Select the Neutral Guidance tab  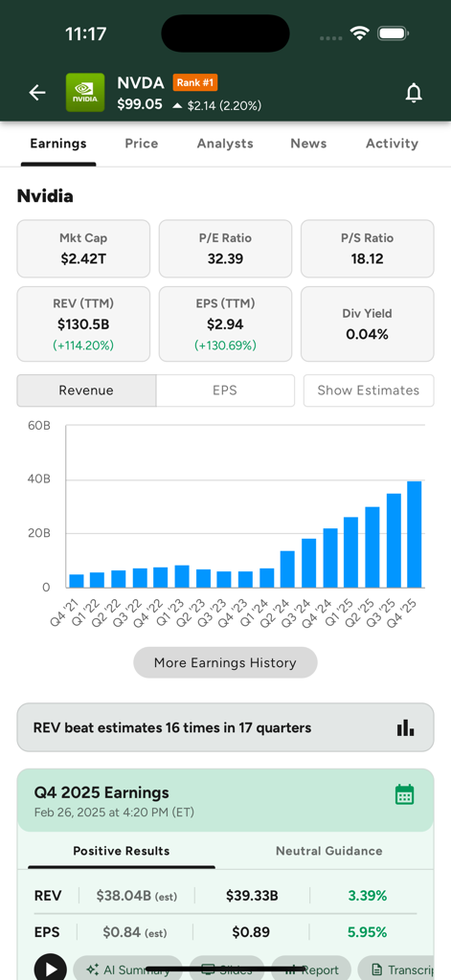click(x=329, y=851)
